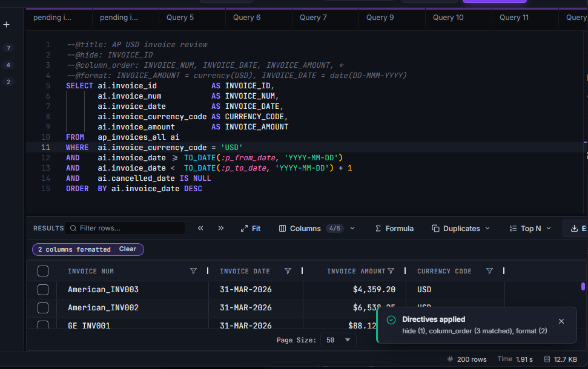Focus the Filter rows search field
The image size is (588, 369).
pos(125,228)
